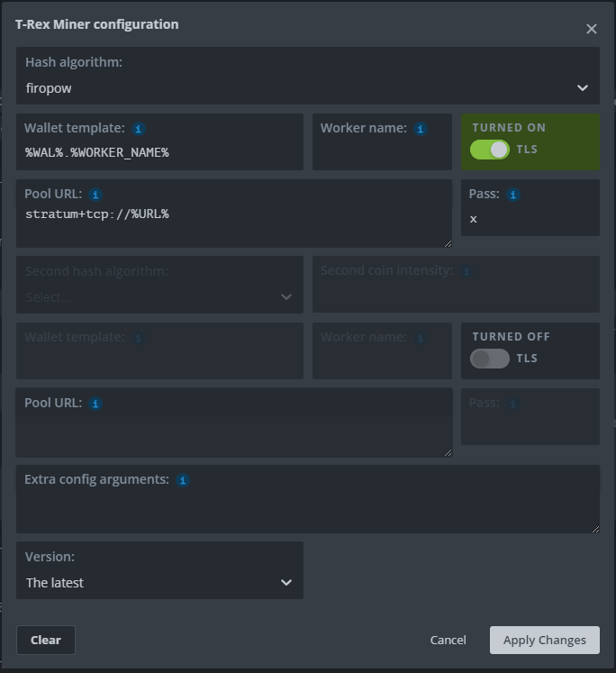This screenshot has height=673, width=616.
Task: Click info icon beside second Pool URL
Action: (x=95, y=404)
